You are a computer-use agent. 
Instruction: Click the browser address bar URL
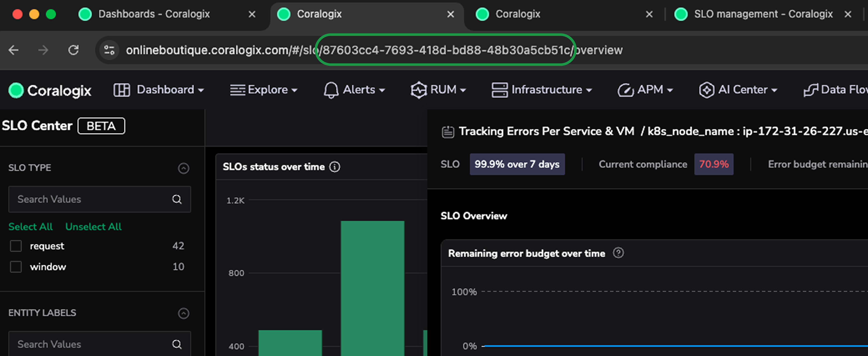pyautogui.click(x=374, y=50)
